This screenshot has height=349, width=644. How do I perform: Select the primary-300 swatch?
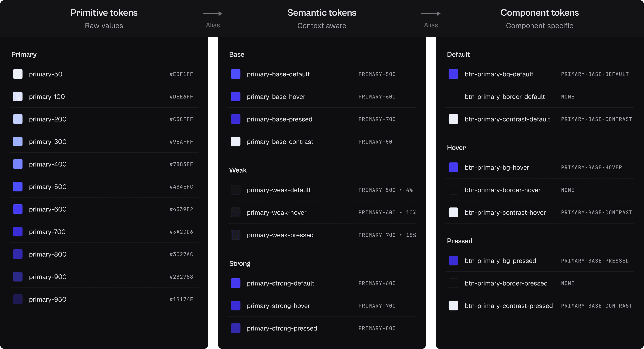(18, 142)
